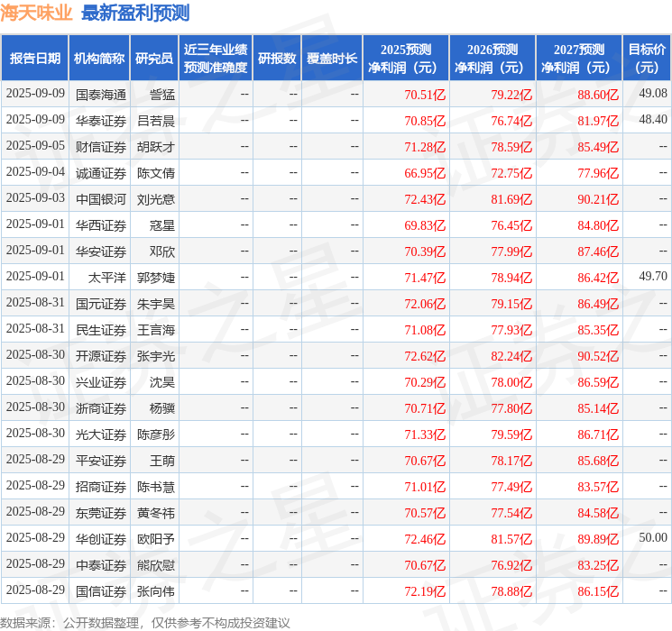Click target price 50.00
Image resolution: width=672 pixels, height=631 pixels.
pyautogui.click(x=653, y=537)
